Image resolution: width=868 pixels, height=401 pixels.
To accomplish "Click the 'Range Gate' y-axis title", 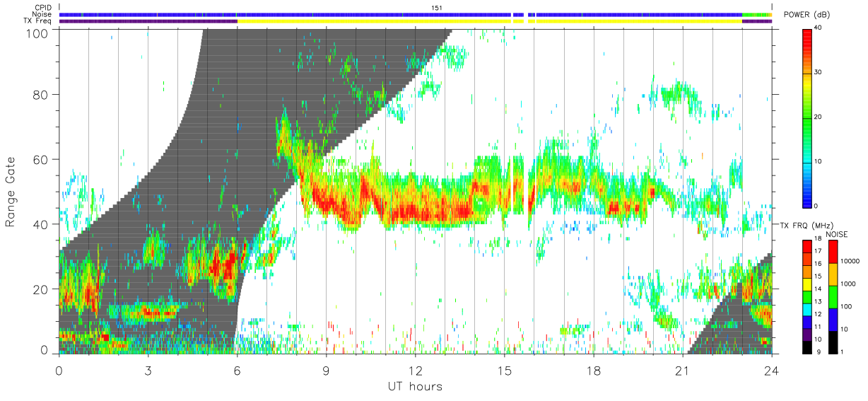I will (11, 192).
